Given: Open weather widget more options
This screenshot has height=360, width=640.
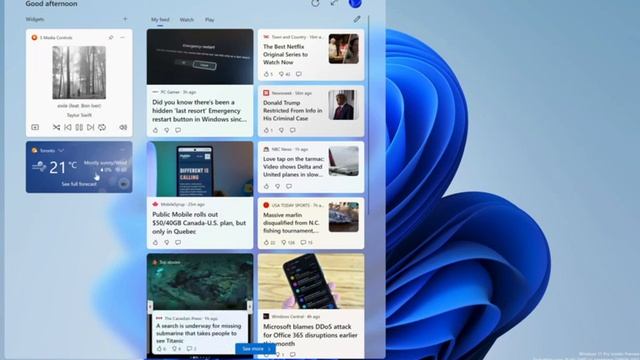Looking at the screenshot, I should 122,150.
